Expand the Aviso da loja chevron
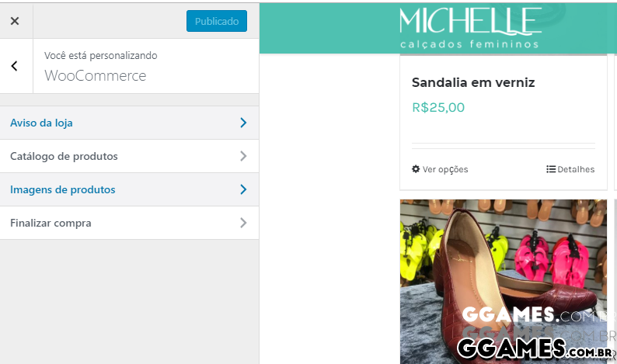Screen dimensions: 617x364 (x=243, y=123)
